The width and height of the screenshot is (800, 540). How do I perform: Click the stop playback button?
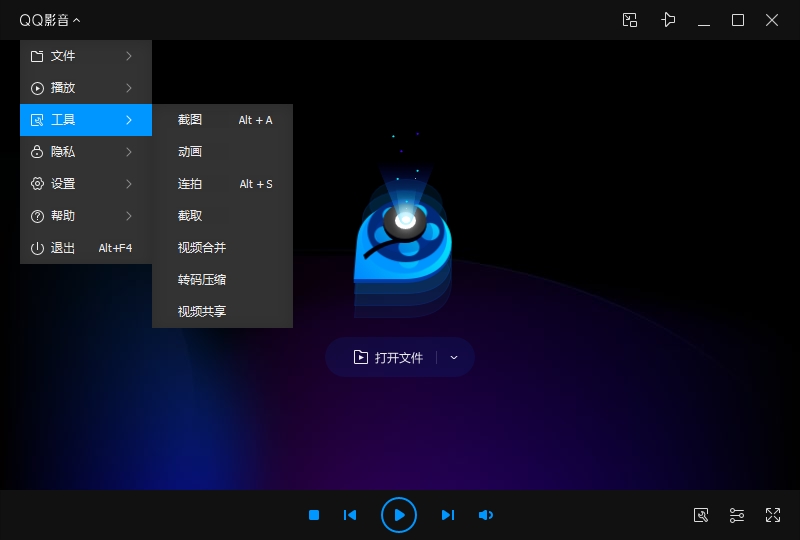click(x=314, y=515)
